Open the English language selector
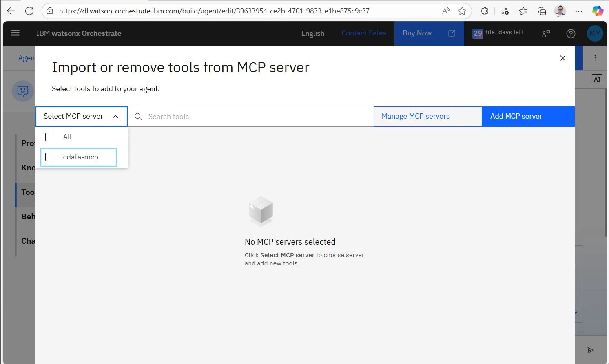This screenshot has height=364, width=609. coord(312,33)
